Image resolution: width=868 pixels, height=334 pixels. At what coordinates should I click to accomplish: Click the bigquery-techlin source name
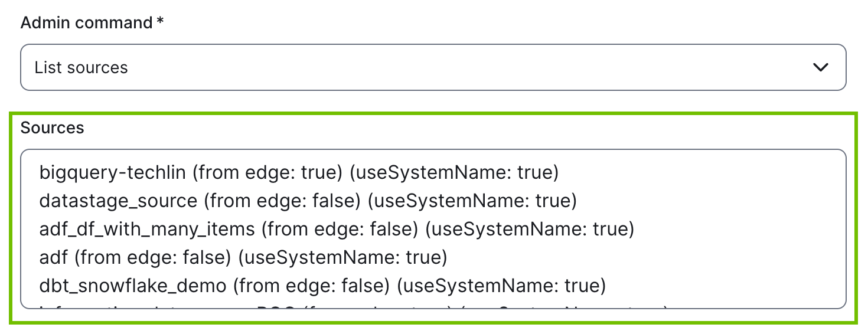click(113, 173)
